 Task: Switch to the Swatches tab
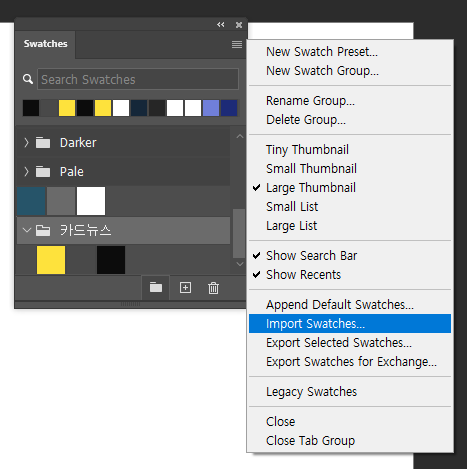coord(45,44)
